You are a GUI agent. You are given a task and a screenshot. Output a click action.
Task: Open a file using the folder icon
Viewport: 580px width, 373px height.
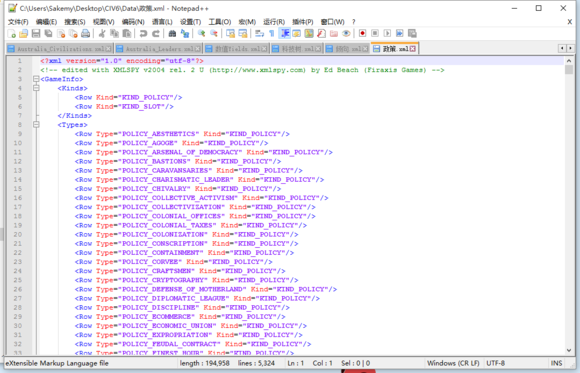[24, 34]
